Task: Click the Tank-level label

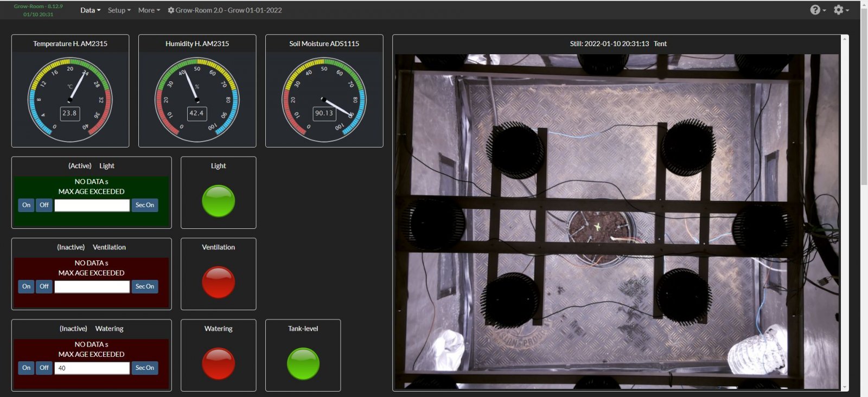Action: coord(303,329)
